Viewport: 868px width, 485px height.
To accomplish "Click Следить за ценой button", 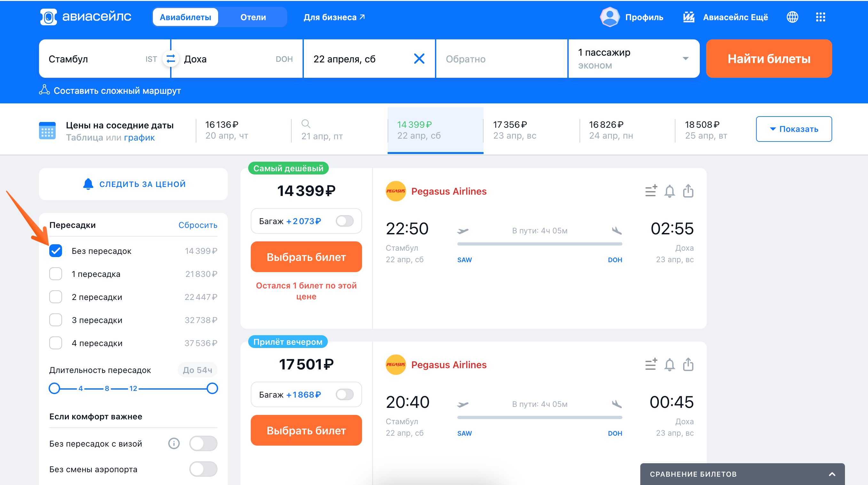I will [133, 184].
